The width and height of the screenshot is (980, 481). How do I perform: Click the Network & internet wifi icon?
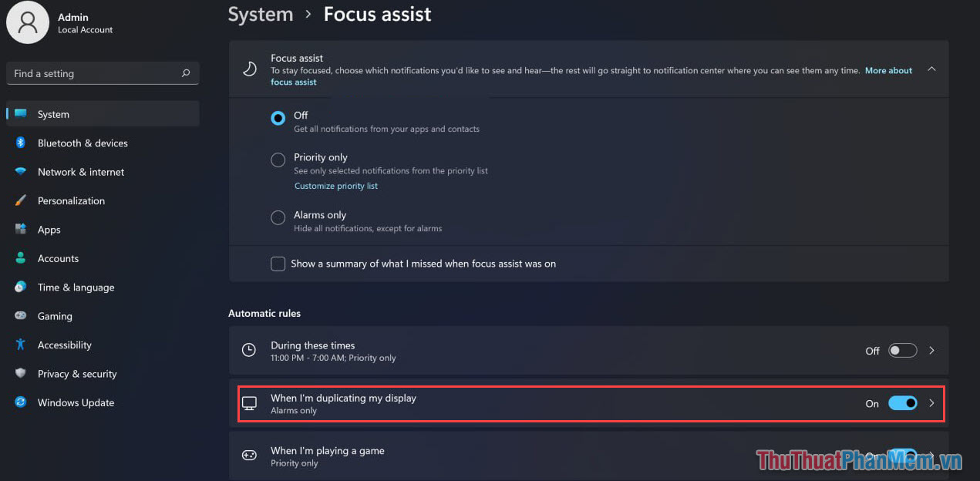(21, 172)
